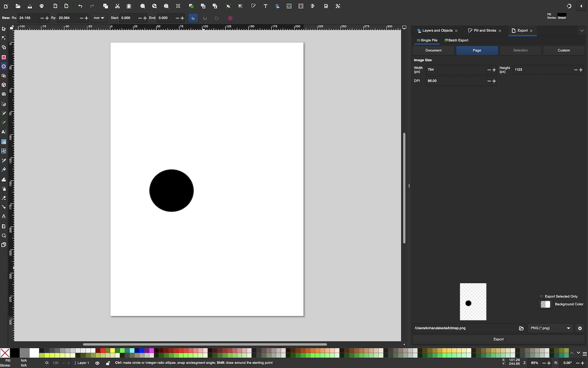
Task: Select the Dropper color picker tool
Action: click(x=4, y=160)
